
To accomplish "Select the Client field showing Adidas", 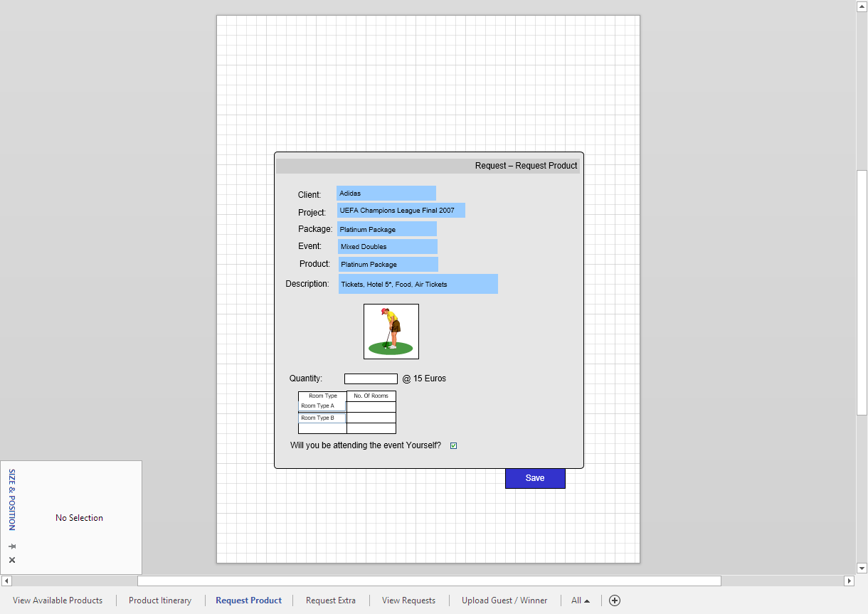I will [386, 194].
